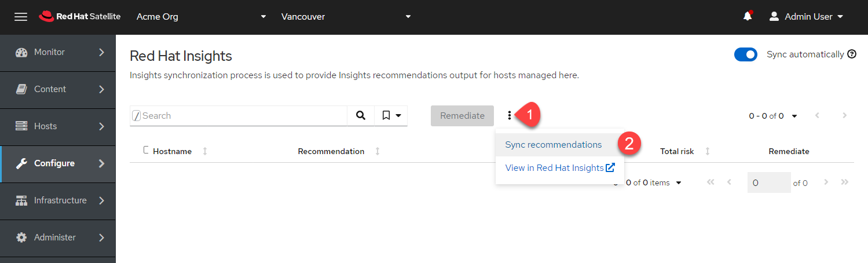
Task: Expand the Configure sidebar item
Action: [x=58, y=163]
